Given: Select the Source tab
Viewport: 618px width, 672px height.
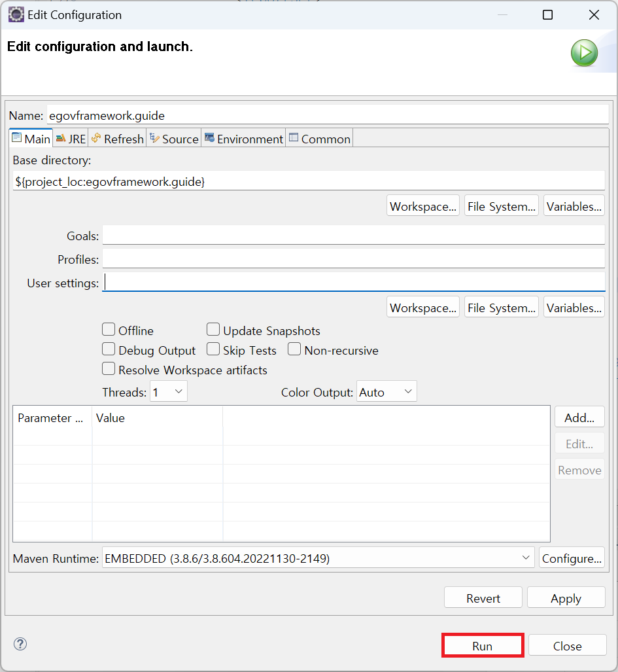Looking at the screenshot, I should pos(174,139).
